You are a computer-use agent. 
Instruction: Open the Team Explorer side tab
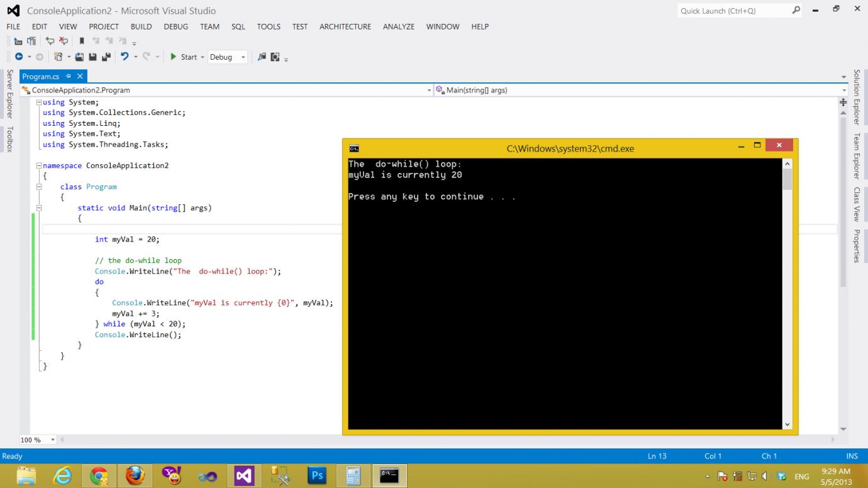tap(857, 155)
